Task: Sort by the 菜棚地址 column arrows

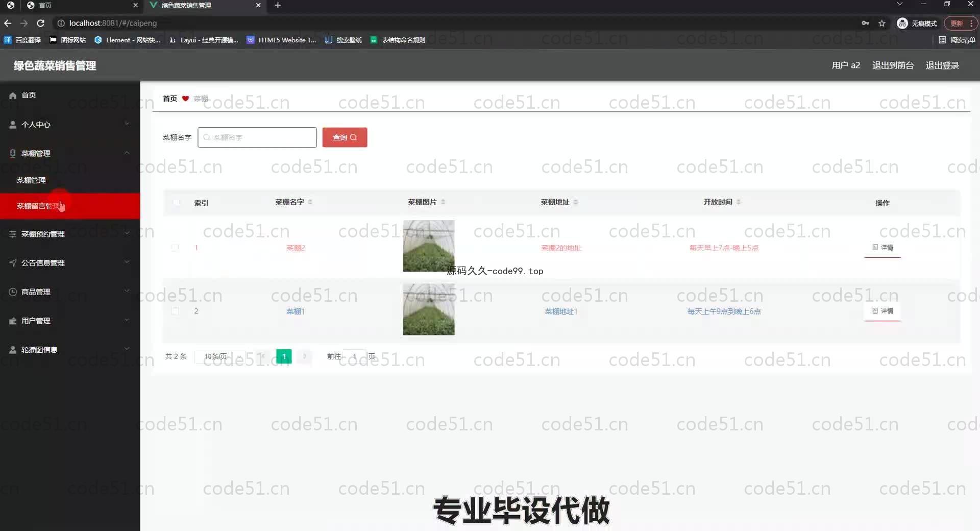Action: [576, 202]
